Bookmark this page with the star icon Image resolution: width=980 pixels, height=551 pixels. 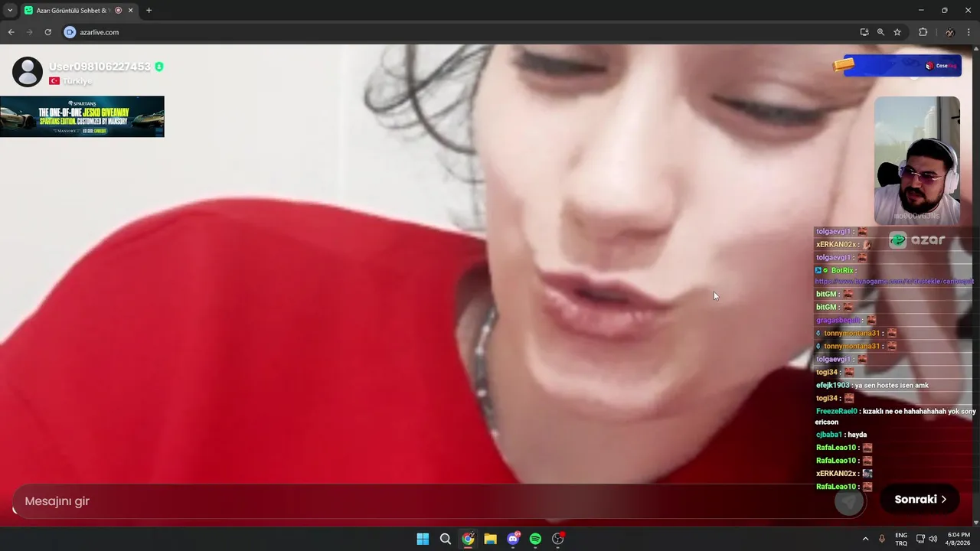point(897,32)
